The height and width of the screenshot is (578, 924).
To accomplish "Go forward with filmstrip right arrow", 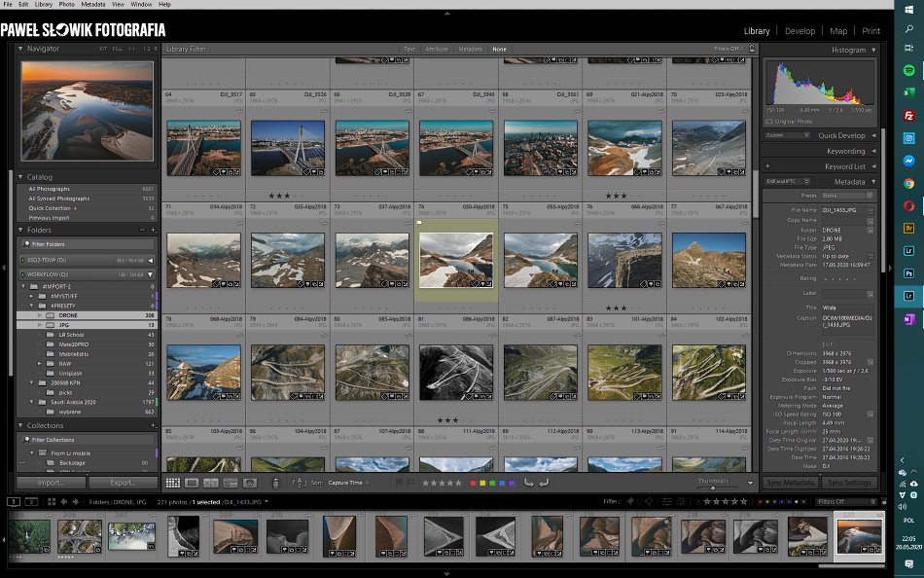I will [75, 502].
